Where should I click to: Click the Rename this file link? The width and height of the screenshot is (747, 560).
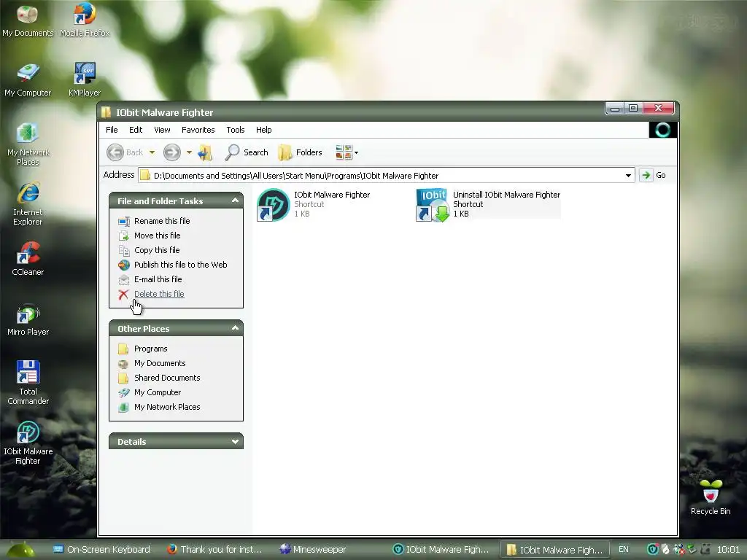162,221
